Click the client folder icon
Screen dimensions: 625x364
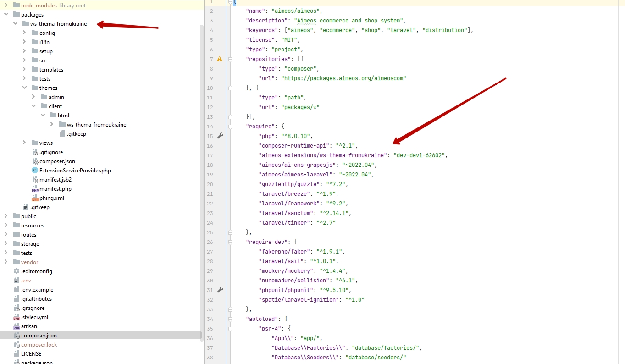tap(44, 106)
